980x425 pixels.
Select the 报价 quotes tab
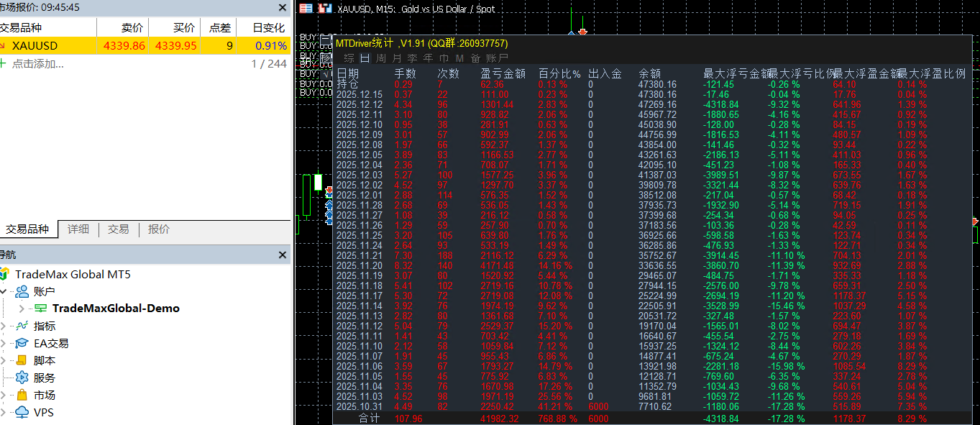(158, 229)
